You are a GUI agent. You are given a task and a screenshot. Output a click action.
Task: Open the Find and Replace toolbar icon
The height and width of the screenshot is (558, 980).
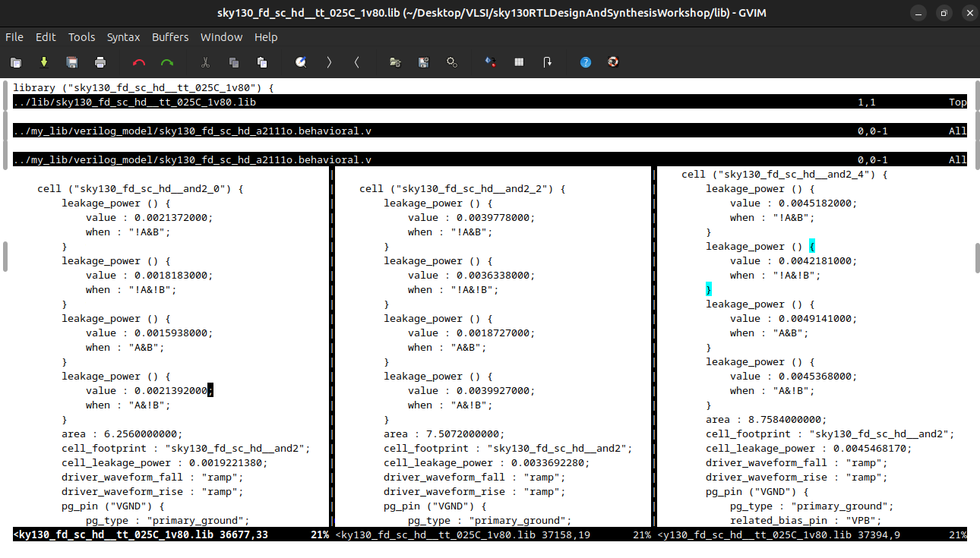(x=301, y=62)
